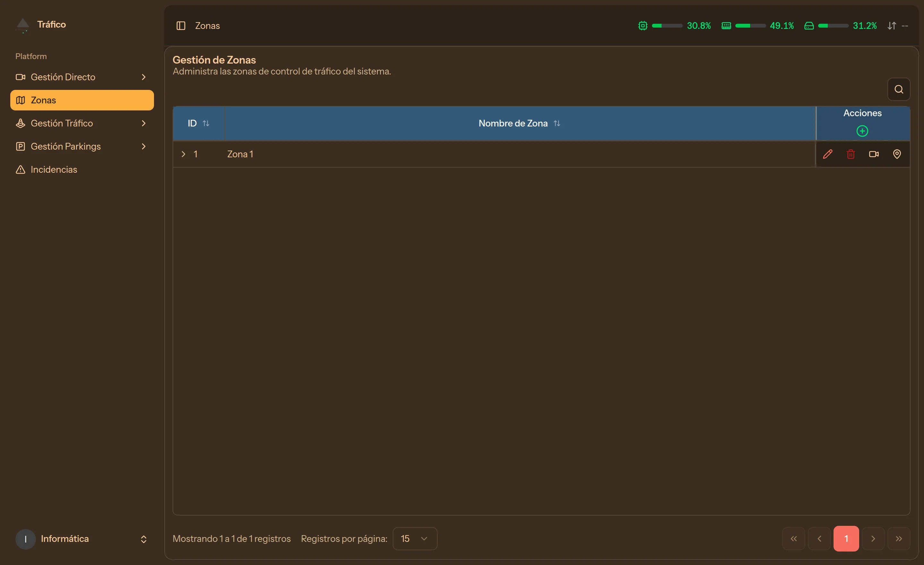Go to next page button
The height and width of the screenshot is (565, 924).
click(873, 538)
